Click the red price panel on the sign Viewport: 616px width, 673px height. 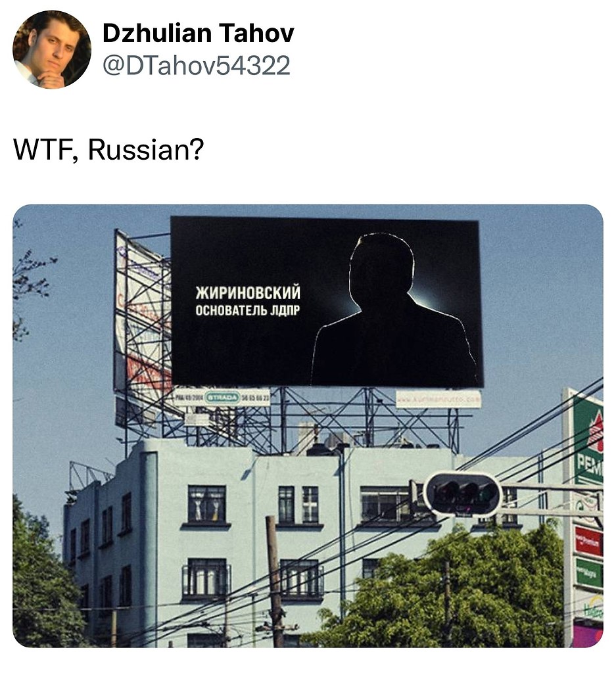589,541
